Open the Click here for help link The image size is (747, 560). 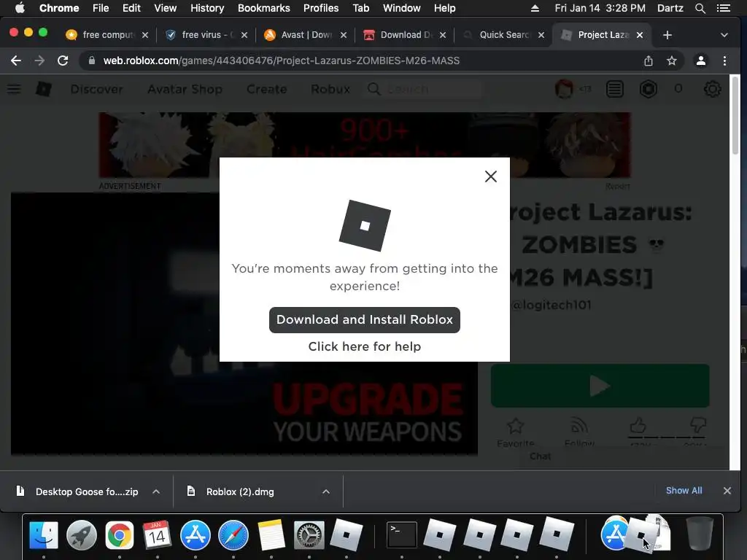pos(365,346)
